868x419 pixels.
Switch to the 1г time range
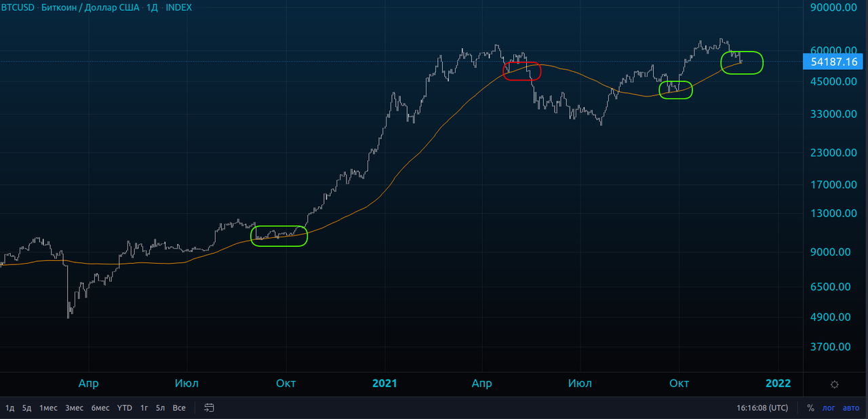(144, 408)
